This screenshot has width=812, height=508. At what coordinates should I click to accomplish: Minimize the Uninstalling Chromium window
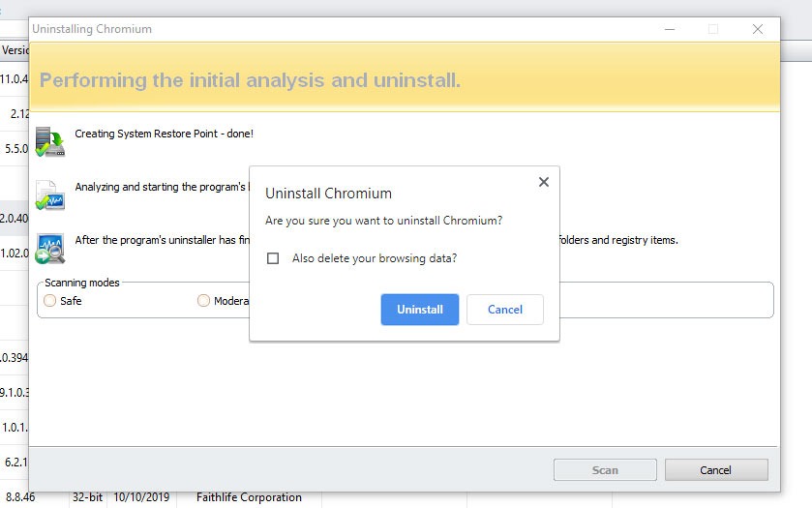pos(670,29)
